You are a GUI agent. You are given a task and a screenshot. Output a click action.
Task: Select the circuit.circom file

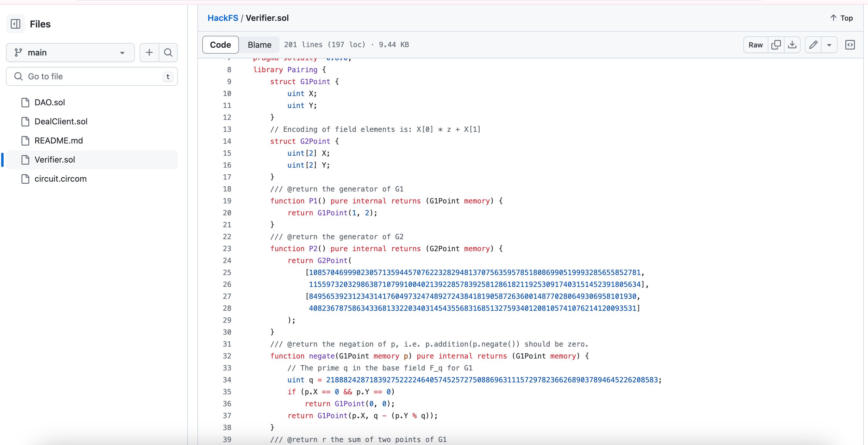tap(61, 178)
